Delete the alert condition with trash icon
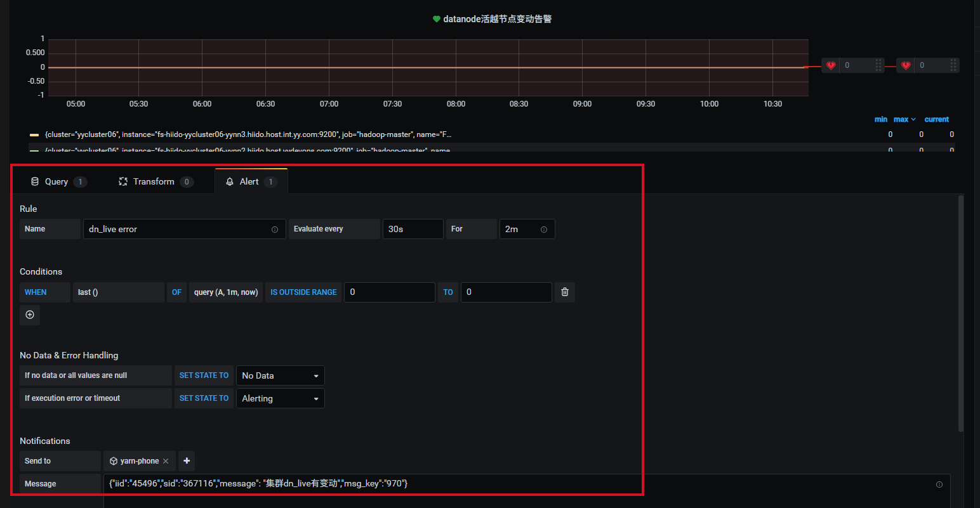The image size is (980, 508). pyautogui.click(x=564, y=292)
